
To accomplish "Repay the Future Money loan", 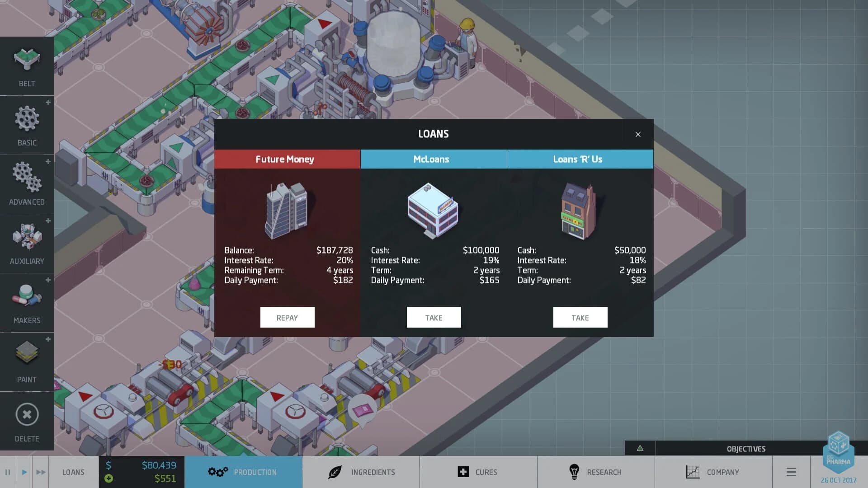I will (x=287, y=317).
